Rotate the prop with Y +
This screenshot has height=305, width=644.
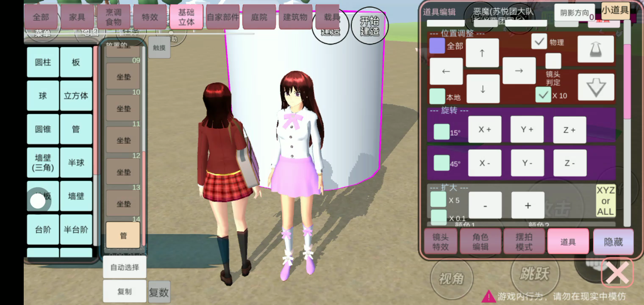pos(527,130)
